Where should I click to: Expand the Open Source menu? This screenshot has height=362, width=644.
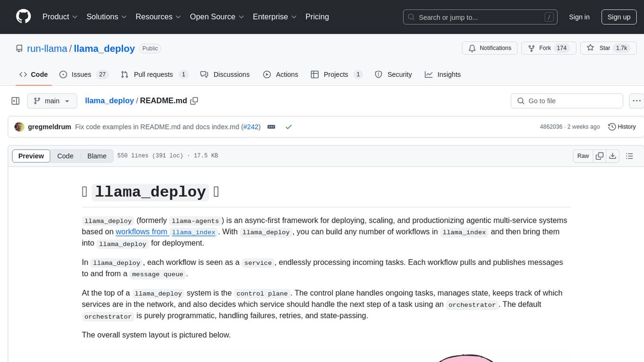[217, 17]
